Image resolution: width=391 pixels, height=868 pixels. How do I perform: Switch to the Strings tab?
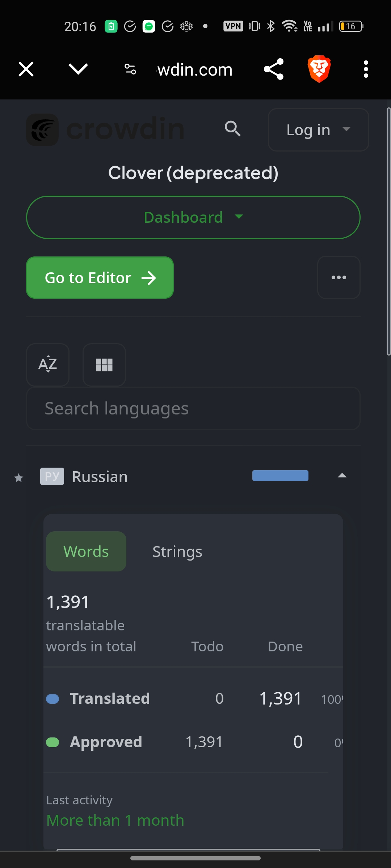[x=177, y=552]
